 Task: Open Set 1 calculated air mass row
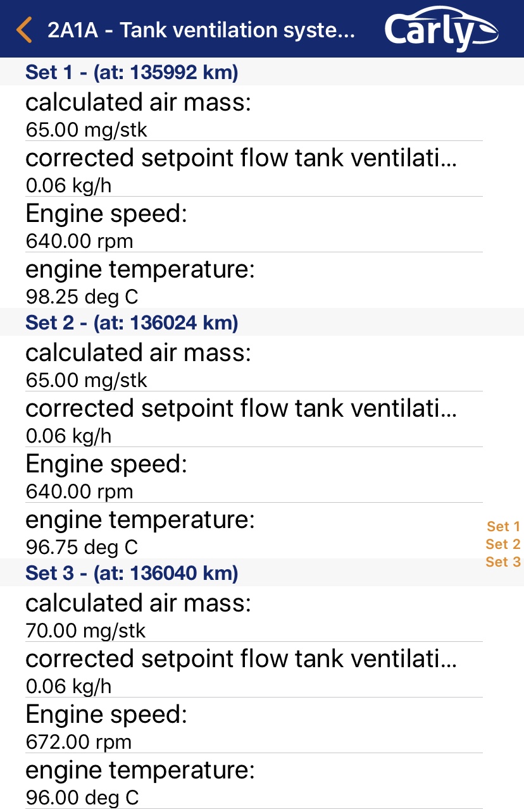point(254,113)
